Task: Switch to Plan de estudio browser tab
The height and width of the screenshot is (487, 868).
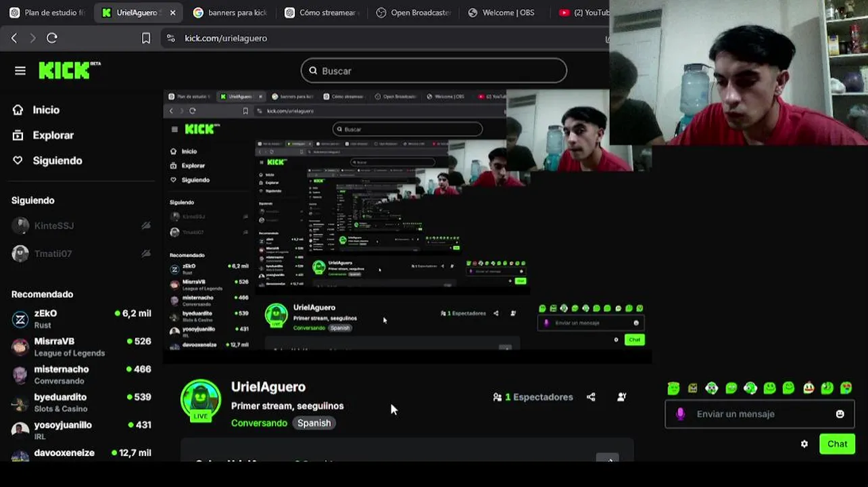Action: (x=47, y=12)
